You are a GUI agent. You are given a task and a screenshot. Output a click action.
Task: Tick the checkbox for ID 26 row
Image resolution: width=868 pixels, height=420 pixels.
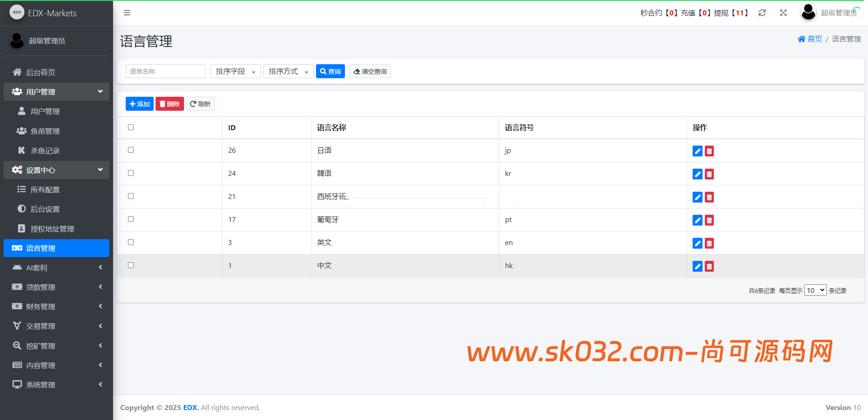131,150
